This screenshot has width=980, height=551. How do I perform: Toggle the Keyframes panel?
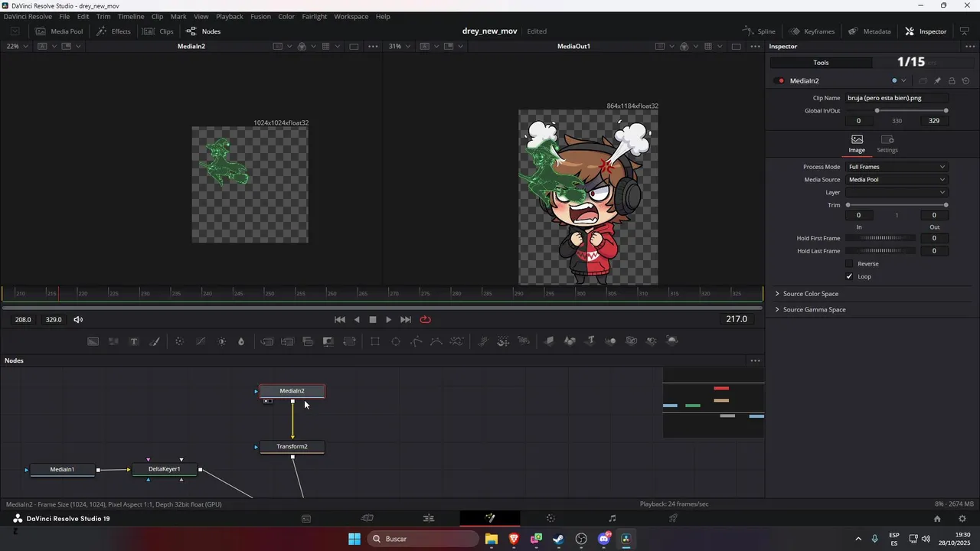click(x=812, y=31)
